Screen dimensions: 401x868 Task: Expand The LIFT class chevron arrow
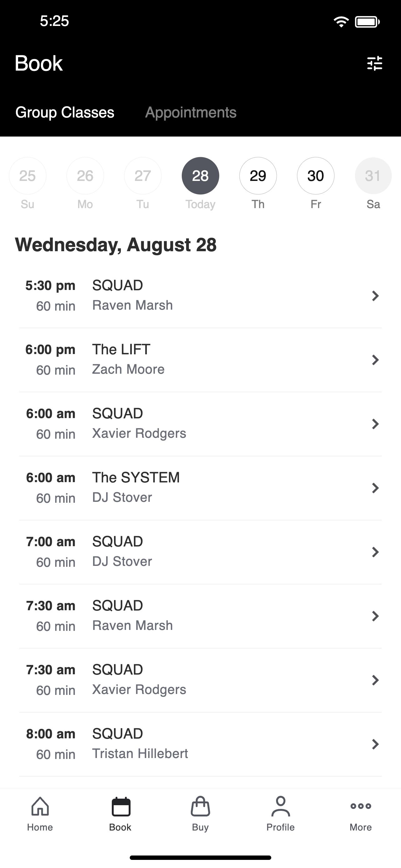375,360
